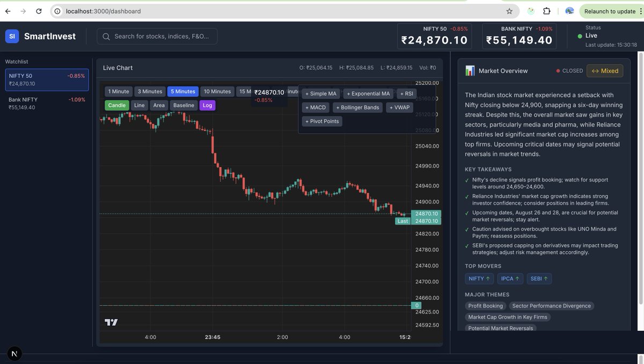Click the L: ₹24,859.15 low value
The image size is (644, 364).
pos(396,68)
